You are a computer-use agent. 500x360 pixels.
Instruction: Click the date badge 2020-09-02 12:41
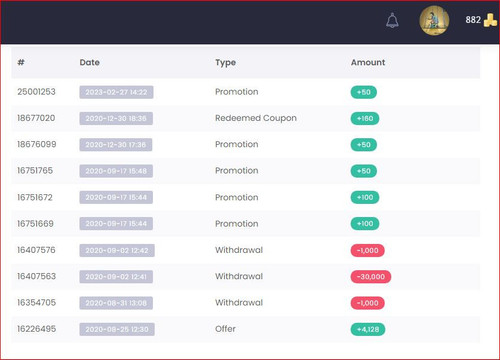pyautogui.click(x=116, y=277)
